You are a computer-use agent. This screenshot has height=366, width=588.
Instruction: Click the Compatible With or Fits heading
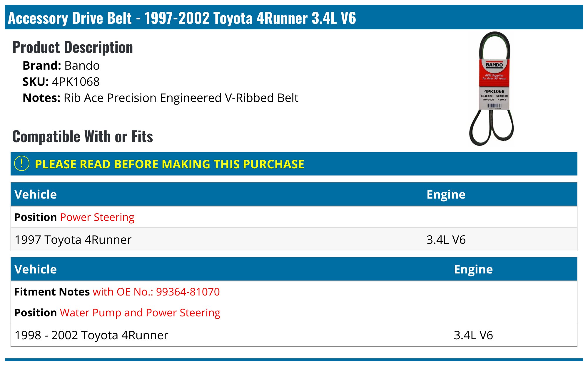[x=83, y=137]
